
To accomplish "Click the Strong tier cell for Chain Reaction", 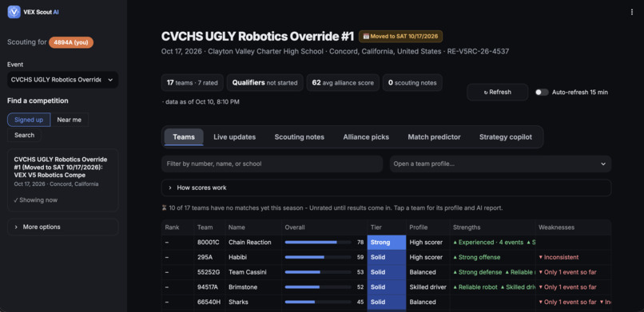I will coord(387,243).
